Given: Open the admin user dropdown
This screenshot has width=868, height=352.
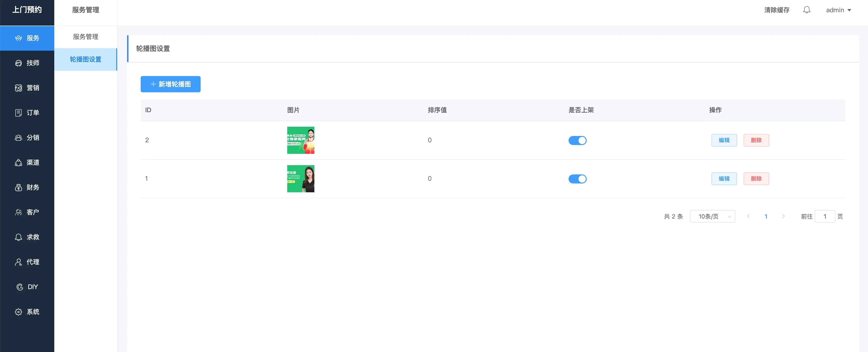Looking at the screenshot, I should tap(838, 10).
